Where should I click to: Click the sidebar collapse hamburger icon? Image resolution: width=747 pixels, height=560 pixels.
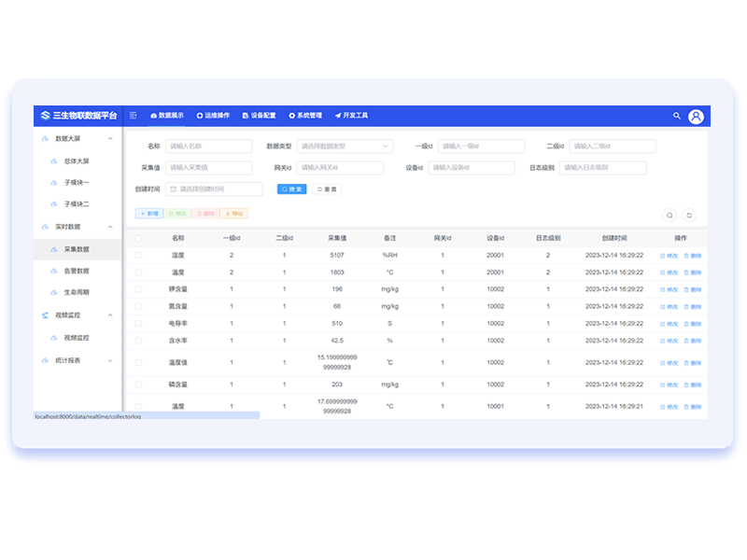133,116
